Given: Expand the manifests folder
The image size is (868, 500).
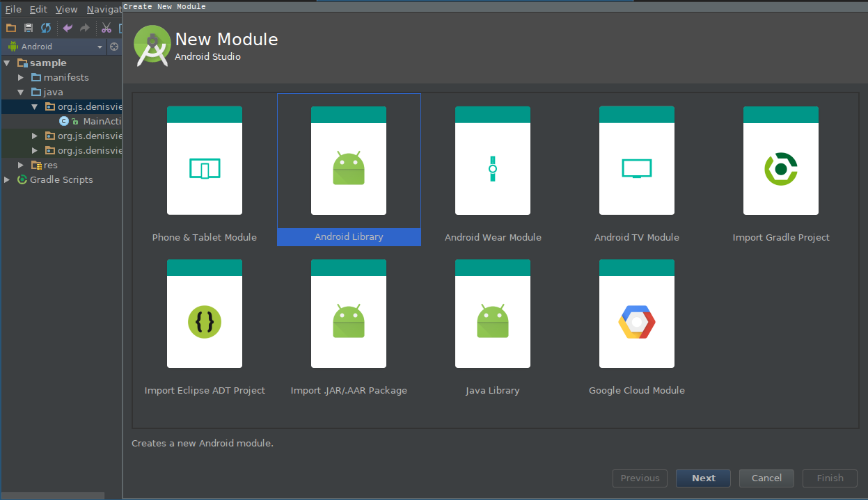Looking at the screenshot, I should 19,77.
